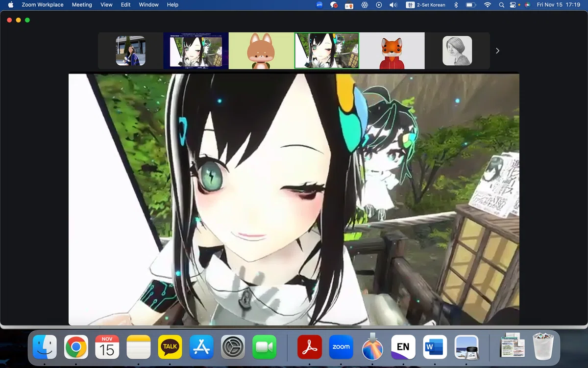Viewport: 588px width, 368px height.
Task: Open the macOS installer icon in Dock
Action: coord(372,346)
